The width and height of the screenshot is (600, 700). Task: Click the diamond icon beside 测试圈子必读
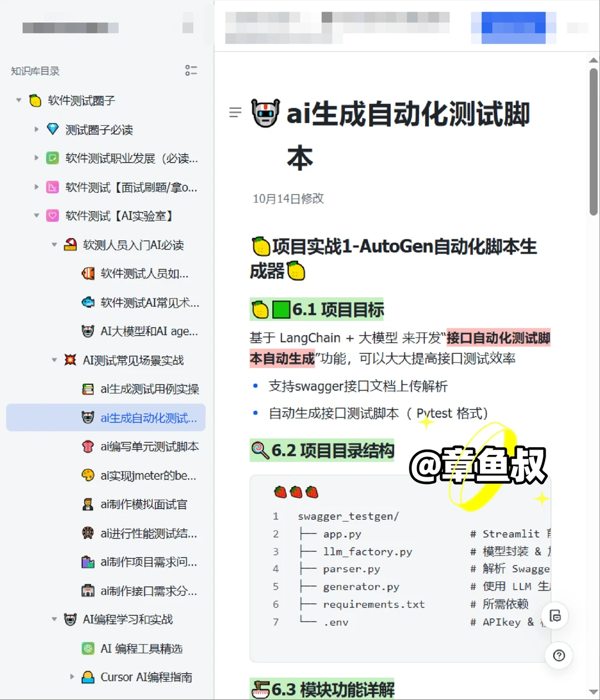52,129
